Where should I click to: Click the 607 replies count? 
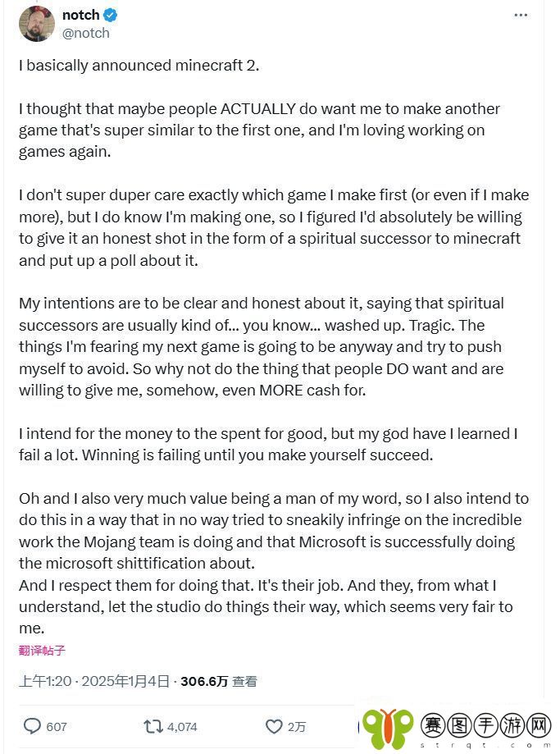point(57,727)
